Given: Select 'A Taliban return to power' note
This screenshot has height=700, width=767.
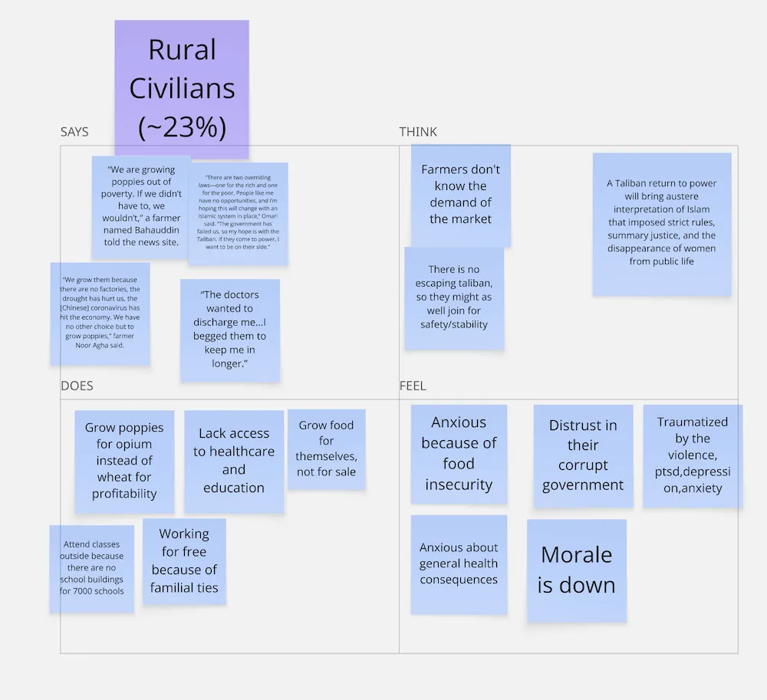Looking at the screenshot, I should pos(662,225).
